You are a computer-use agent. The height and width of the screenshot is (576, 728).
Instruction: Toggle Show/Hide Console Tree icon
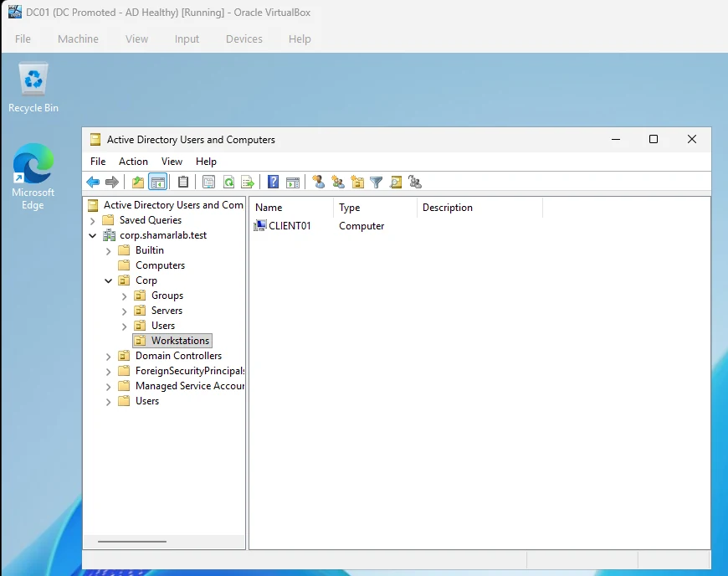158,182
